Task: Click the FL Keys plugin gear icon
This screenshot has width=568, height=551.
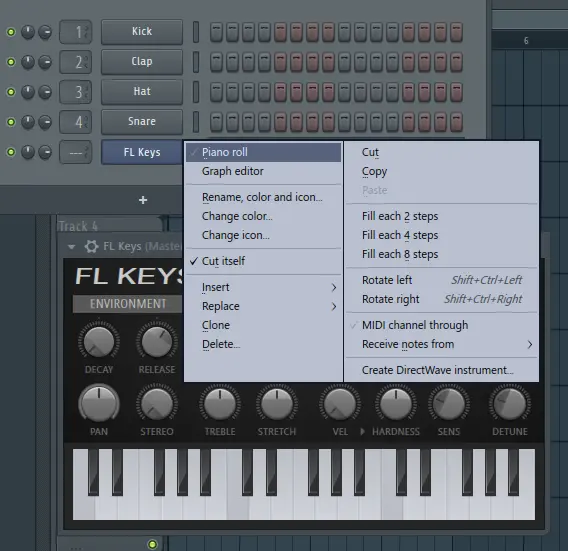Action: (x=91, y=247)
